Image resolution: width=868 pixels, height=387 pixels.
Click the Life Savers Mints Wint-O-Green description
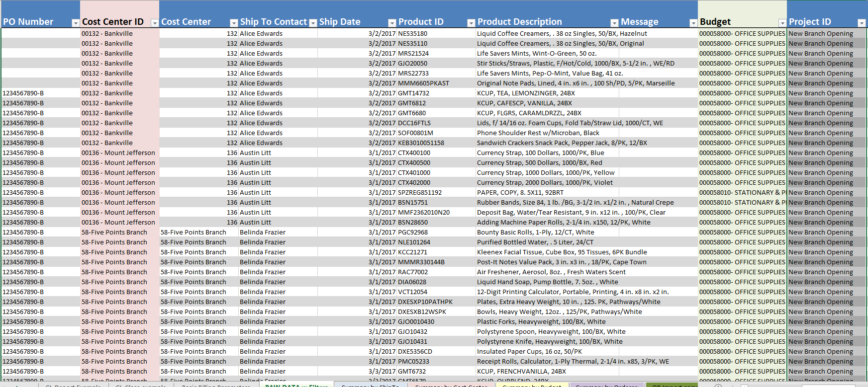[537, 54]
